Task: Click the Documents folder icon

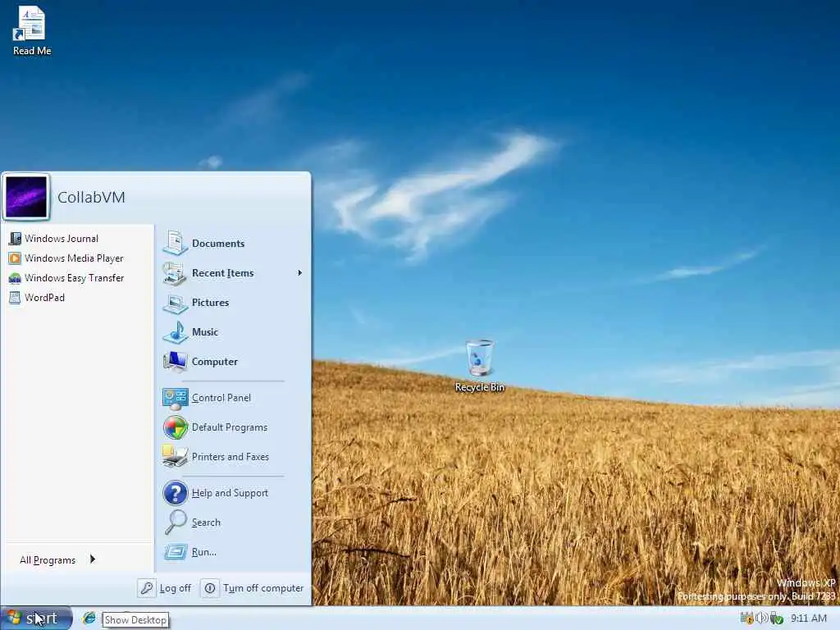Action: [175, 243]
